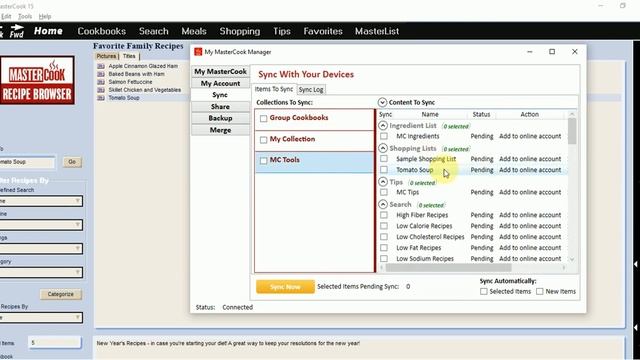Click the content list horizontal scrollbar
The image size is (640, 360).
[x=448, y=267]
